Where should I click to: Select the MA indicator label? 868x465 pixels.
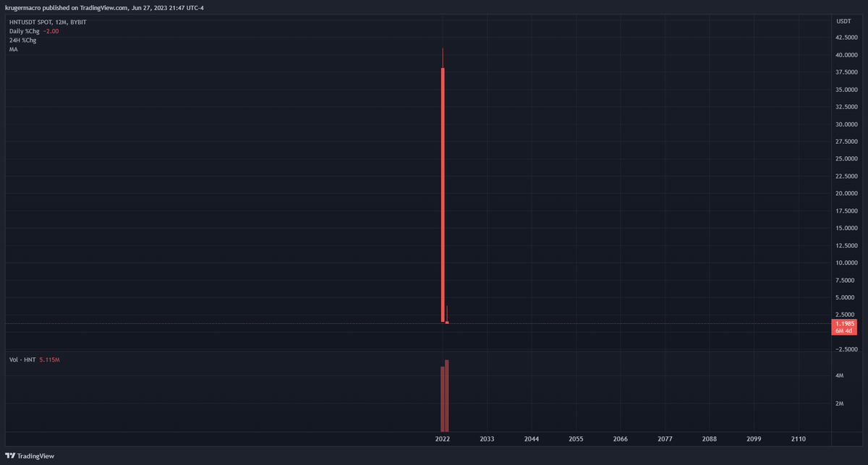coord(13,48)
